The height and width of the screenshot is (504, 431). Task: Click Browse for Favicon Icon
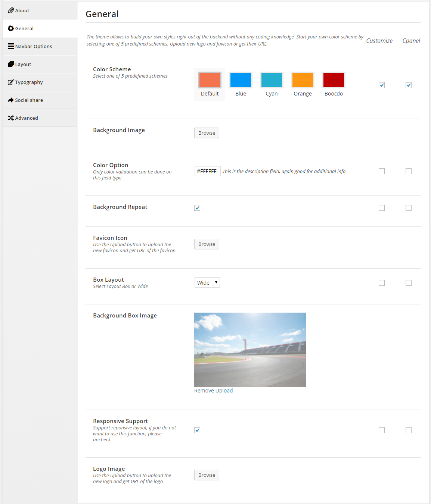pos(207,244)
